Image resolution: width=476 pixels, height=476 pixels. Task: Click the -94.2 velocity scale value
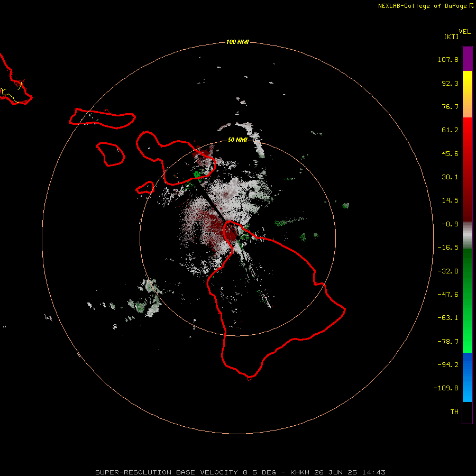click(x=448, y=365)
